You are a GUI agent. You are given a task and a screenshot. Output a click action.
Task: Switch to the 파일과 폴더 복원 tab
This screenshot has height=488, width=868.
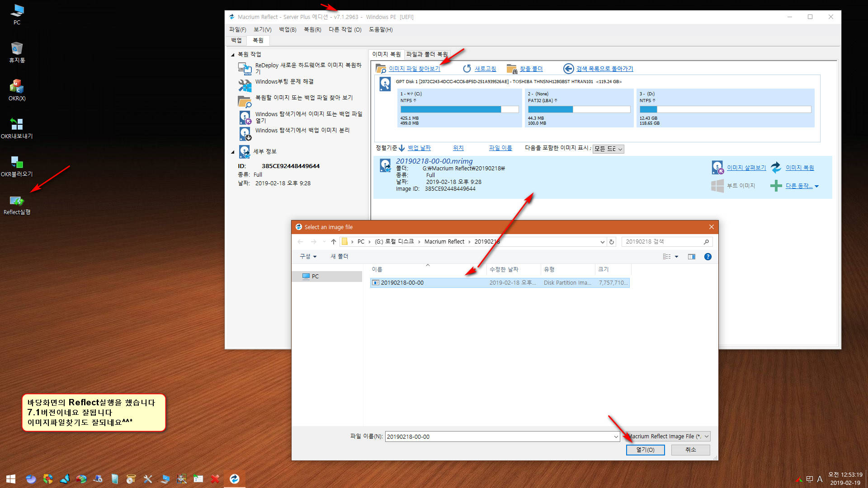coord(427,54)
